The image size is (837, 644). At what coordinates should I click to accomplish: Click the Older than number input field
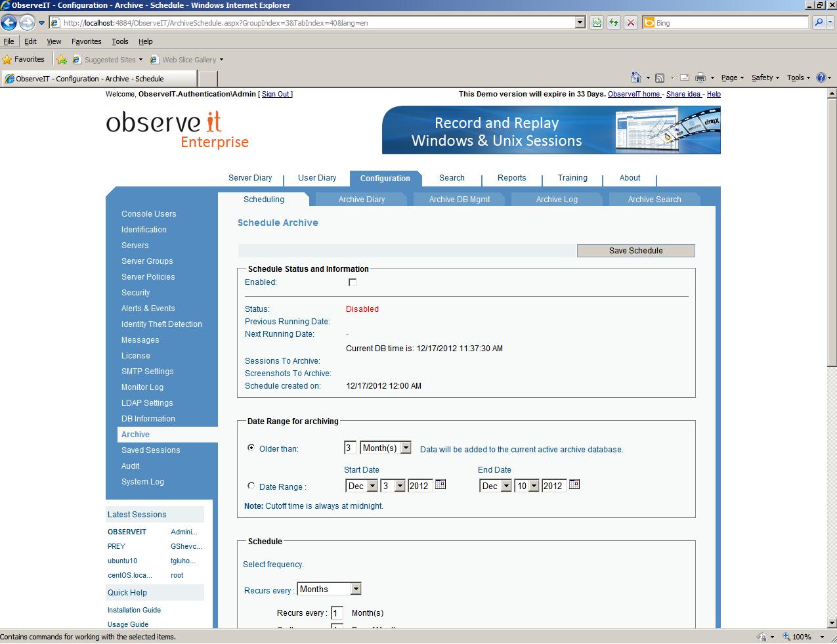tap(350, 448)
